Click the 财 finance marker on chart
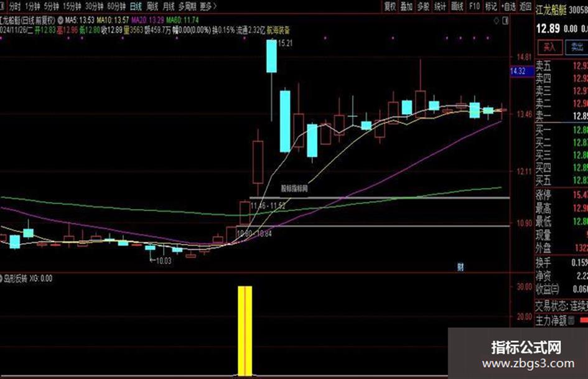Image resolution: width=588 pixels, height=379 pixels. click(x=460, y=267)
